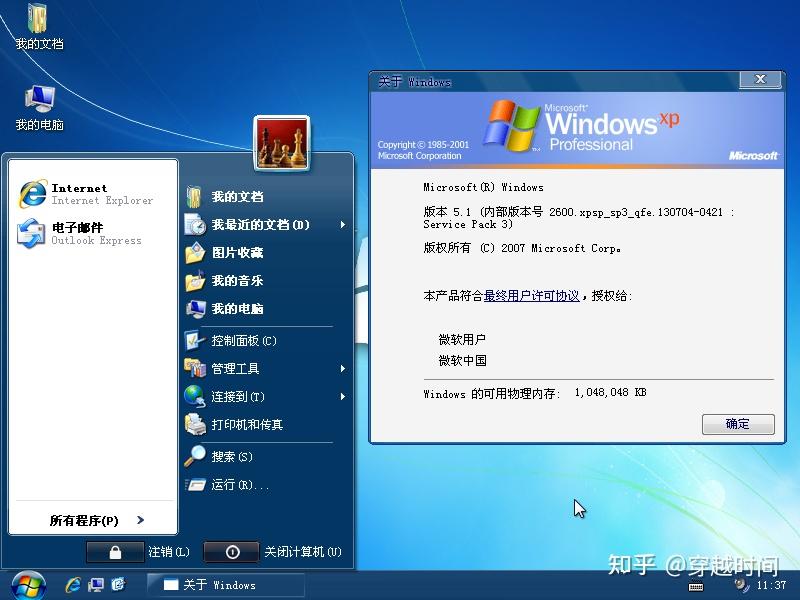
Task: Click the 关于 Windows title bar
Action: 556,82
